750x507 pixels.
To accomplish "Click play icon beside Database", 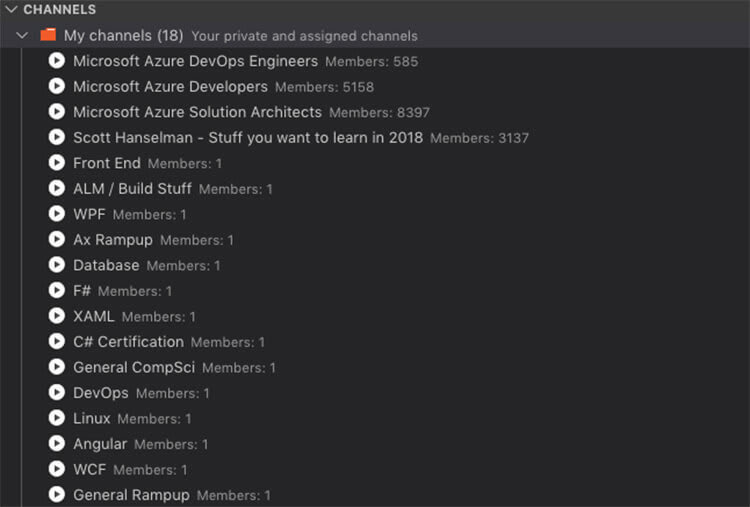I will (x=56, y=265).
